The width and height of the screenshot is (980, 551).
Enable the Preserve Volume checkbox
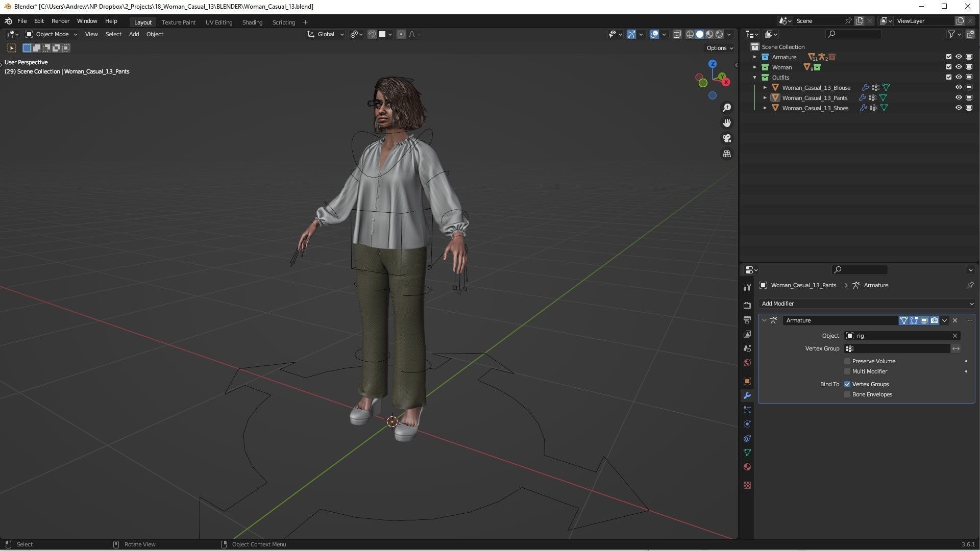[x=847, y=361]
